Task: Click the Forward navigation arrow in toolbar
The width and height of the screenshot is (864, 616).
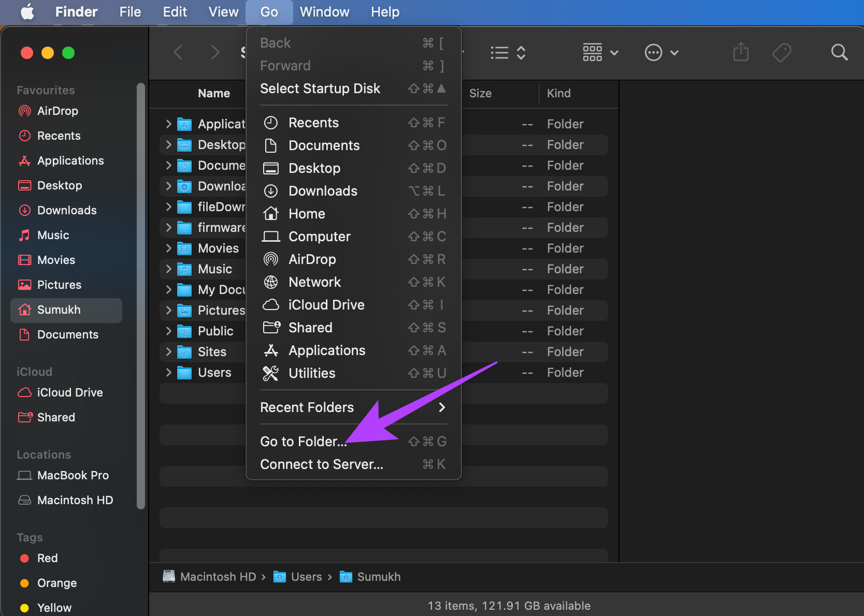Action: coord(215,52)
